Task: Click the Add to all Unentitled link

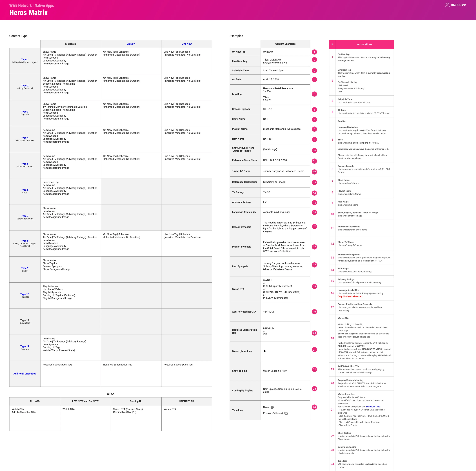Action: (25, 374)
